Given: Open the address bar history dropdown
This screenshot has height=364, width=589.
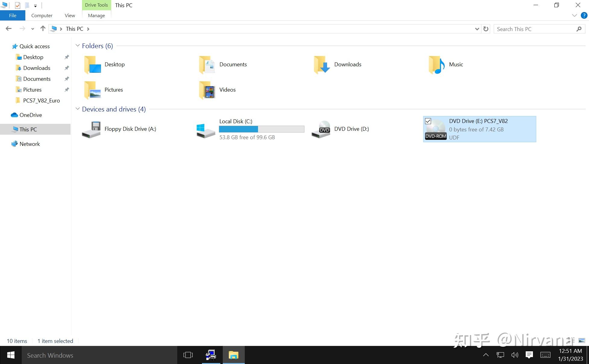Looking at the screenshot, I should [477, 29].
